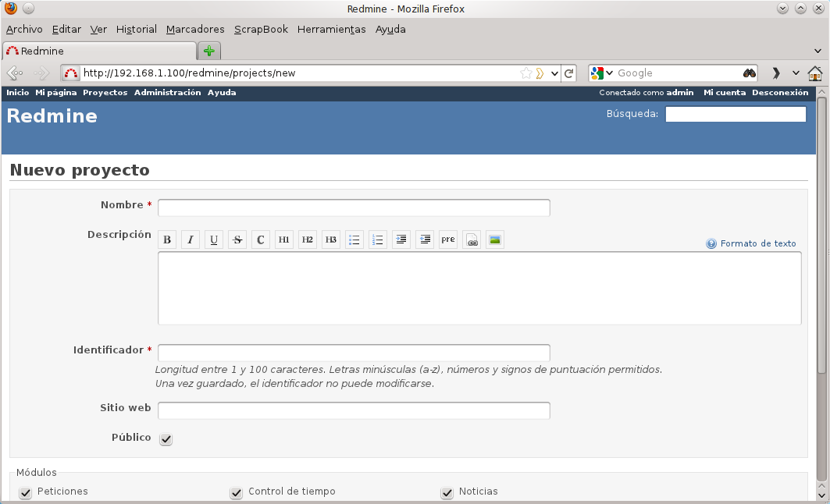The height and width of the screenshot is (504, 830).
Task: Focus the Descripción text area
Action: coord(479,288)
